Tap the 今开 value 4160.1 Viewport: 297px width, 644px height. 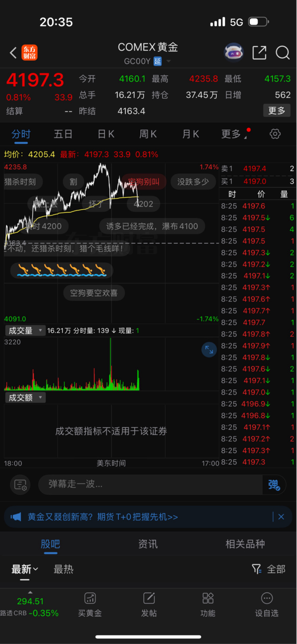pyautogui.click(x=132, y=79)
